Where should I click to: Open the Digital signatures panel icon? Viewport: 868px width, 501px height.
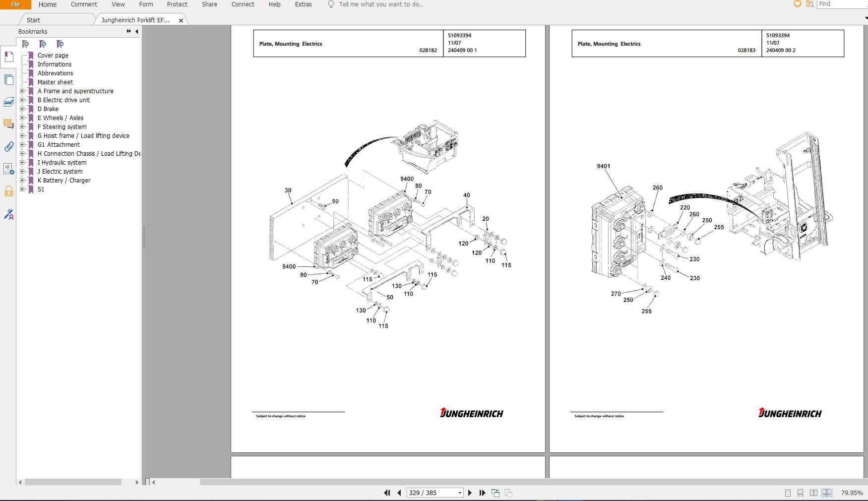click(9, 169)
